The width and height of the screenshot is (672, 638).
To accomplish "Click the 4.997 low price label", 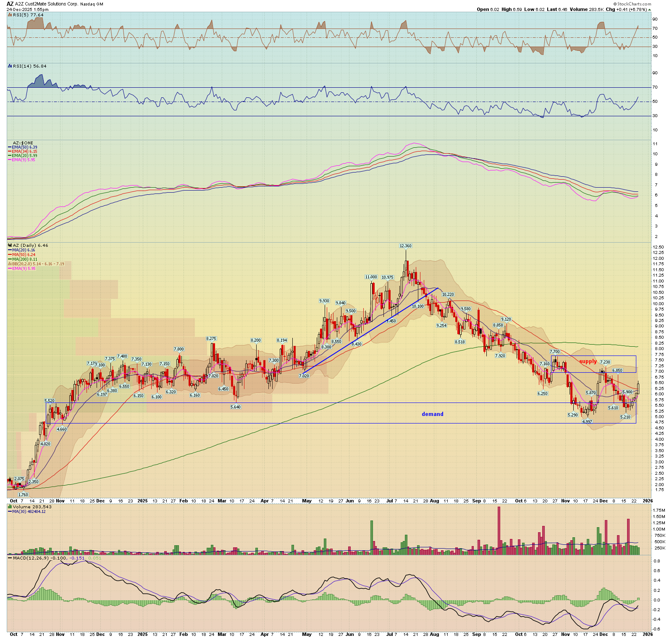I will [587, 421].
